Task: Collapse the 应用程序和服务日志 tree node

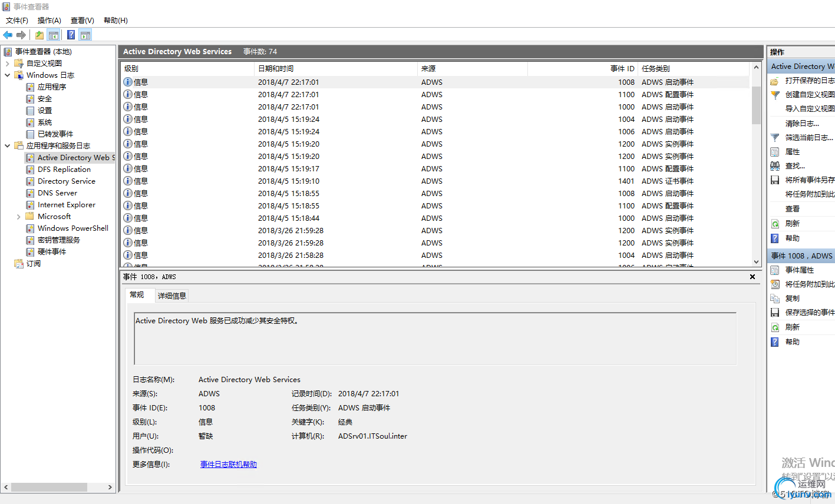Action: pyautogui.click(x=7, y=146)
